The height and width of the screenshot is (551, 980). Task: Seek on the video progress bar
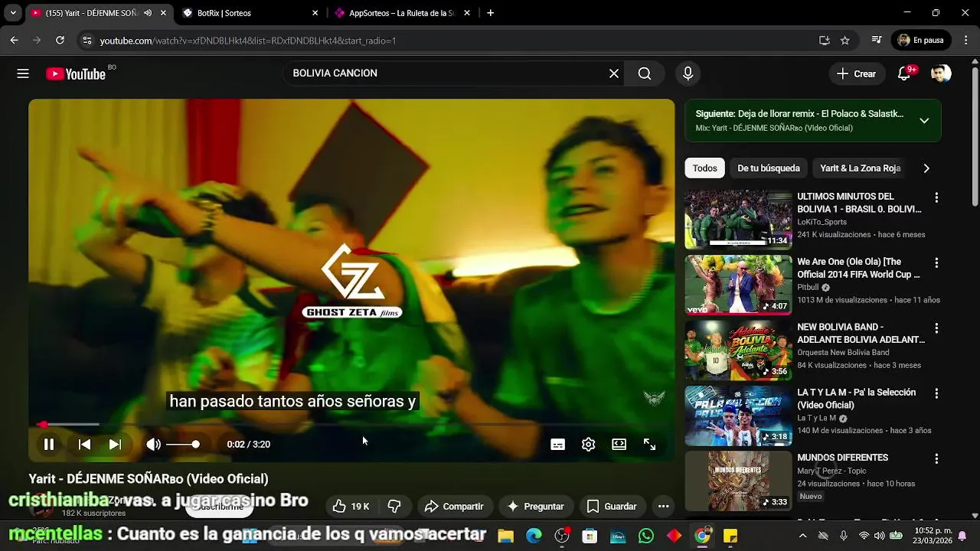pos(351,424)
